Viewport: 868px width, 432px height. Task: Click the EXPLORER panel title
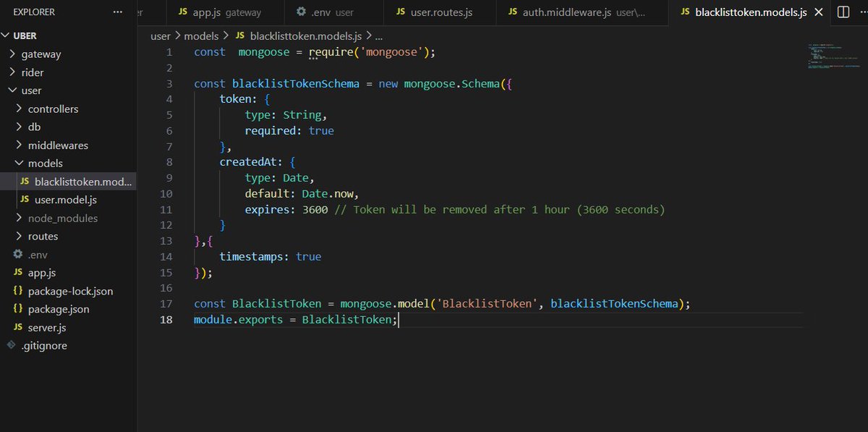(34, 12)
